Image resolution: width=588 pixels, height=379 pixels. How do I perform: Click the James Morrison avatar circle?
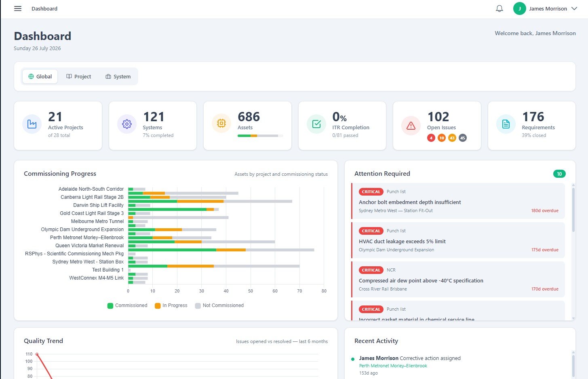519,8
